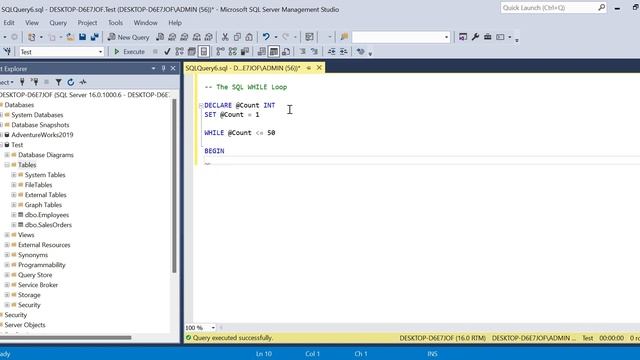
Task: Click the Solution Explorer window icon
Action: pyautogui.click(x=462, y=37)
